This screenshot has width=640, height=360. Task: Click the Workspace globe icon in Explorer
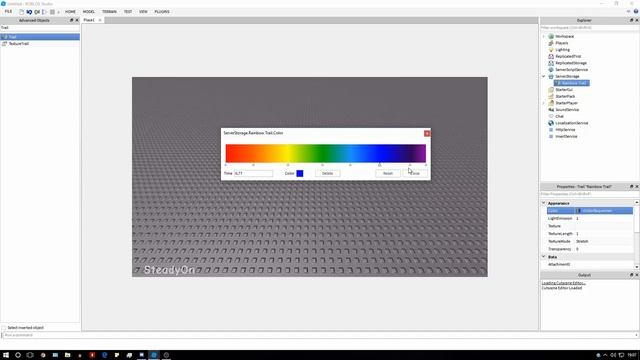coord(551,36)
